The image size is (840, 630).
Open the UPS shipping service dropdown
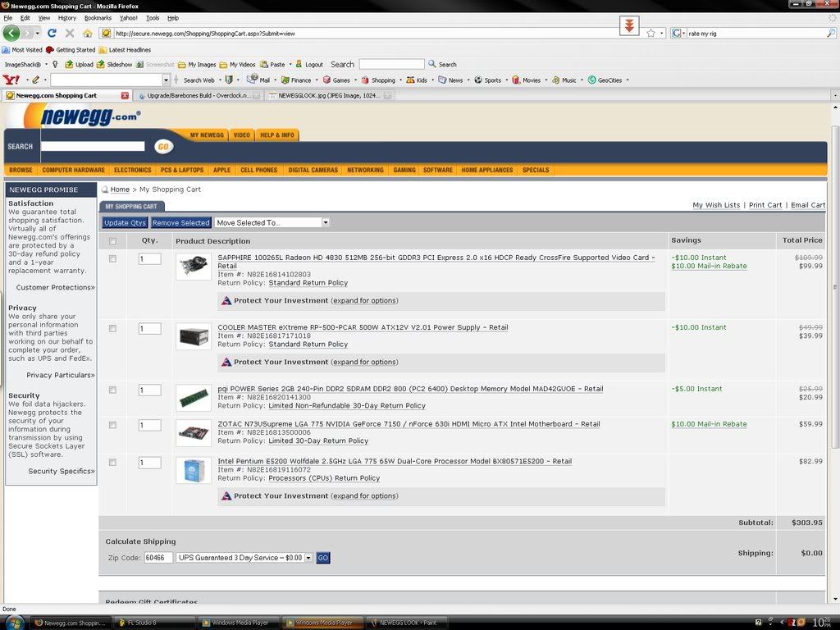point(244,558)
